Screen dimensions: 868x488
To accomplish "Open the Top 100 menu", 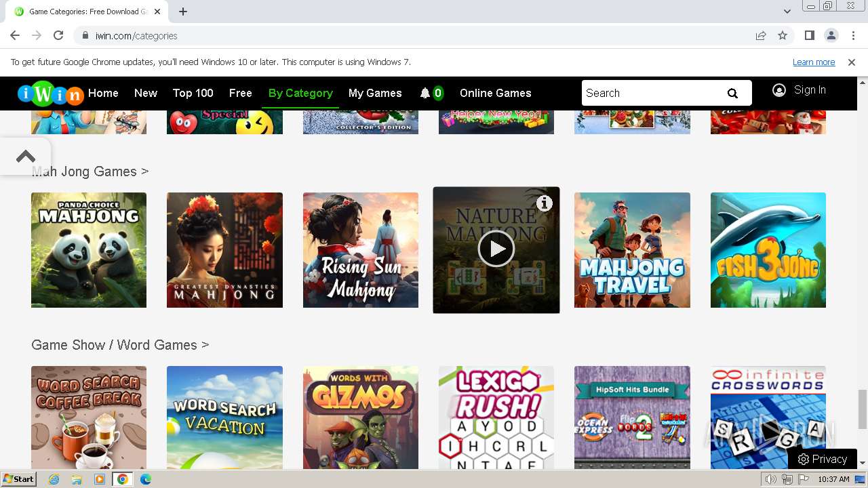I will [x=193, y=94].
